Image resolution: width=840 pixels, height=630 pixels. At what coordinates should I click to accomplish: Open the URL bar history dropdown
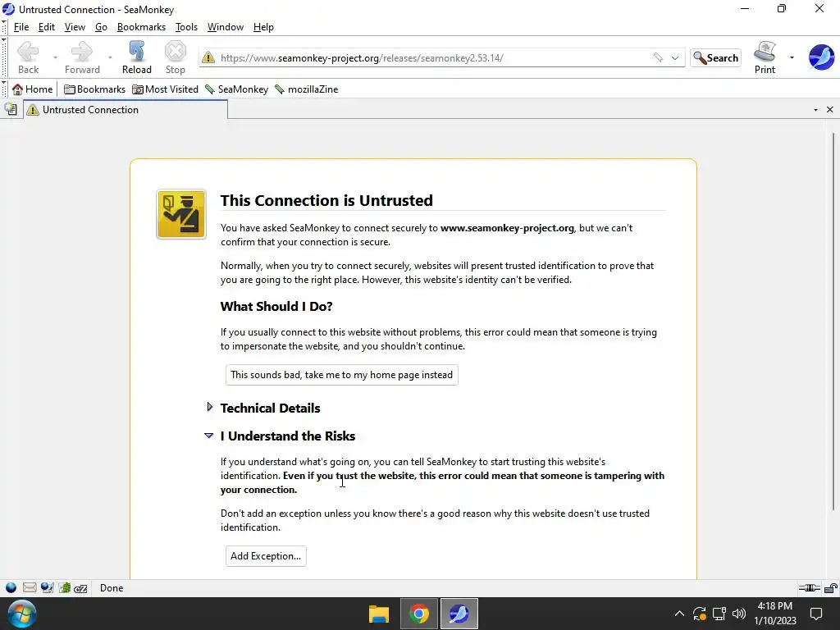pyautogui.click(x=675, y=57)
